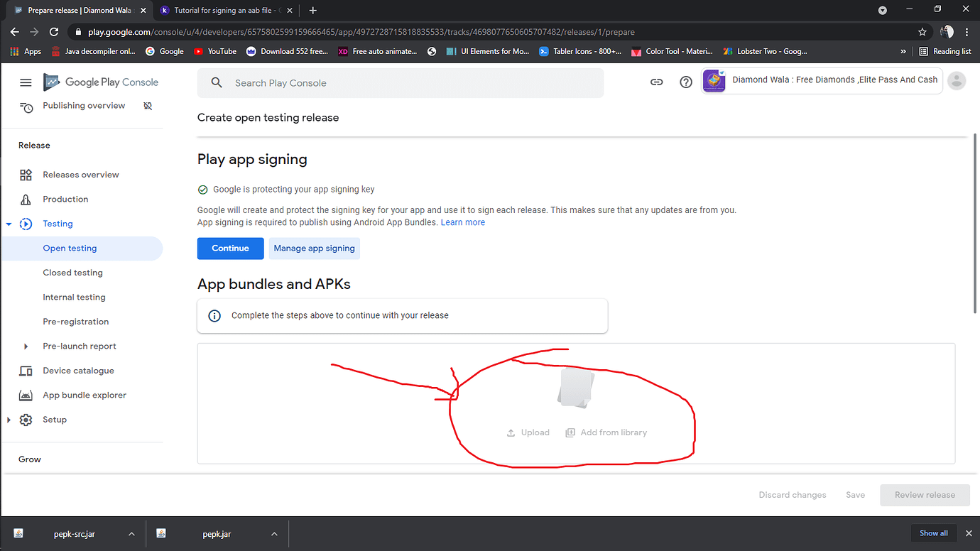
Task: Open Production in sidebar
Action: (65, 200)
